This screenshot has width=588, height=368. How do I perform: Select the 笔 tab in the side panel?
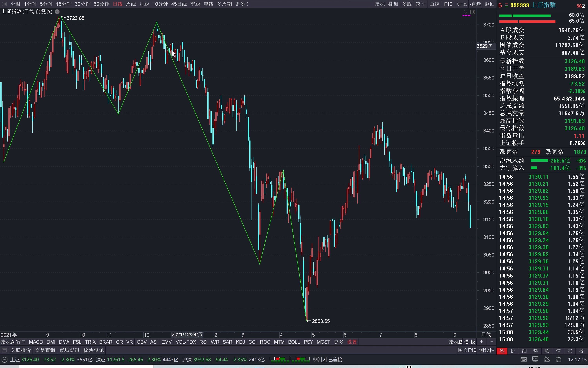502,351
